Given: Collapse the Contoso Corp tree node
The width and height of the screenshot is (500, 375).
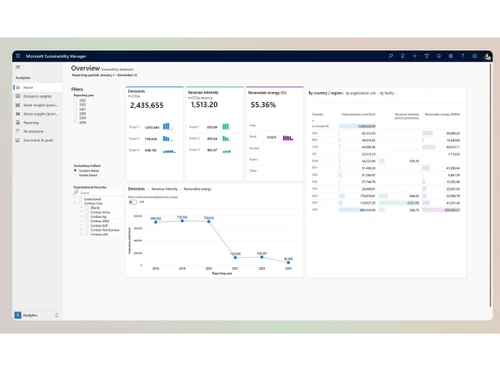Looking at the screenshot, I should [75, 203].
